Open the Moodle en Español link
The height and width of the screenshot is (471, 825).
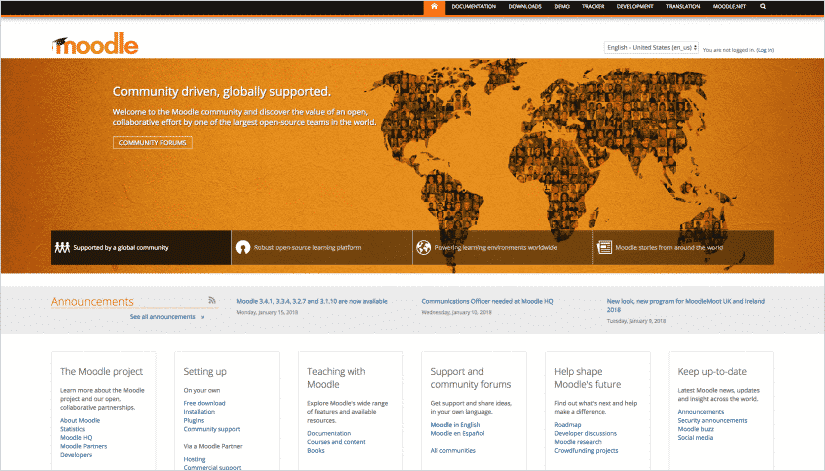457,433
